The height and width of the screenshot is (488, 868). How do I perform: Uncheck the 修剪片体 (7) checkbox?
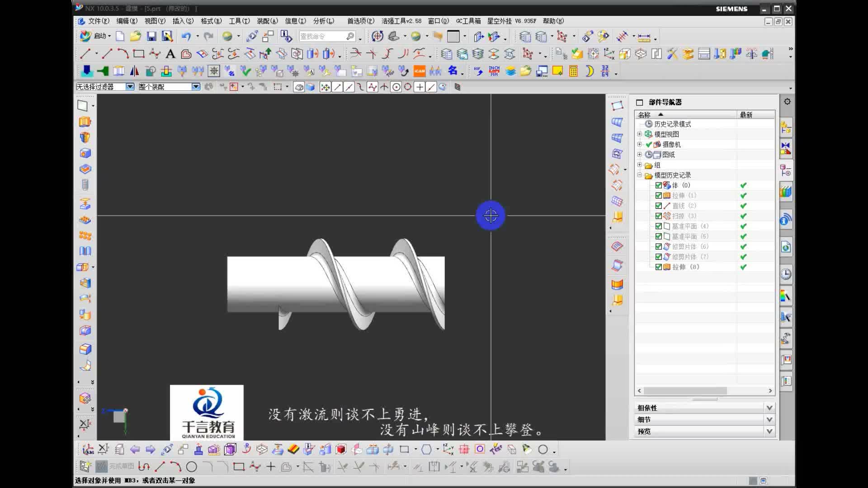659,257
